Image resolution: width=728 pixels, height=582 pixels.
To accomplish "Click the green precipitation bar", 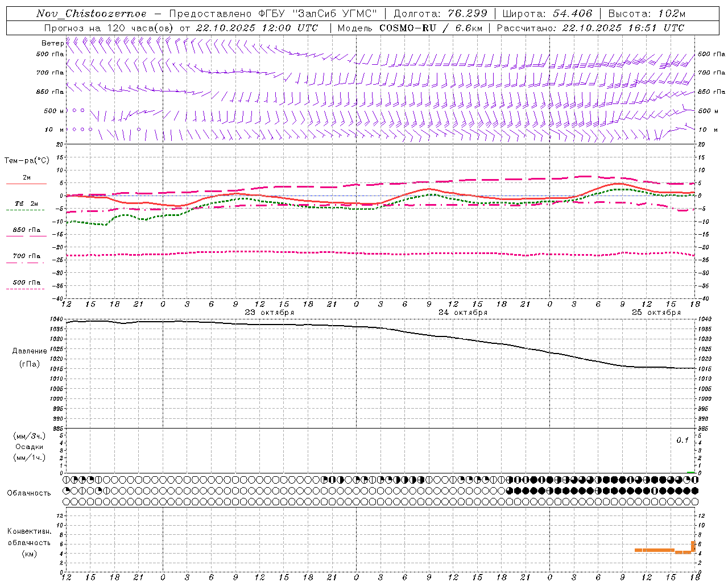I will 691,472.
